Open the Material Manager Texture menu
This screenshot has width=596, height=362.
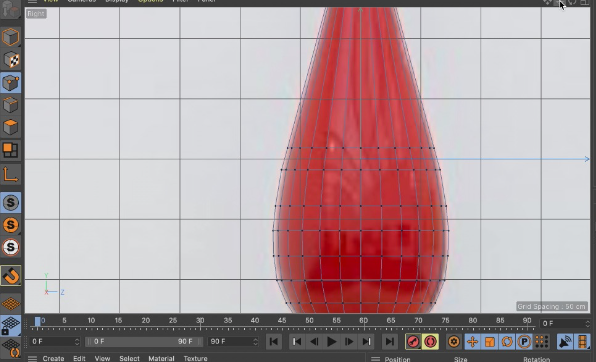pyautogui.click(x=195, y=359)
